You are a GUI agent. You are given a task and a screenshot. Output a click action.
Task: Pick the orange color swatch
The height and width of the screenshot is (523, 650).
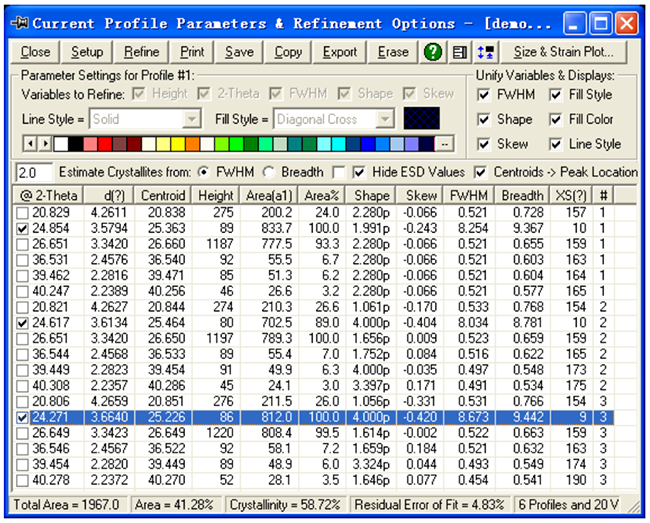[x=192, y=144]
